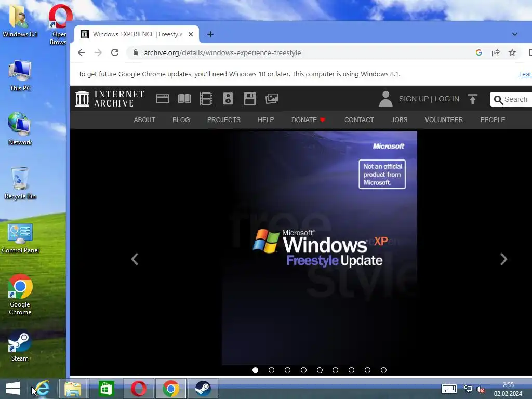Click the upload arrow icon
This screenshot has width=532, height=399.
pos(473,99)
